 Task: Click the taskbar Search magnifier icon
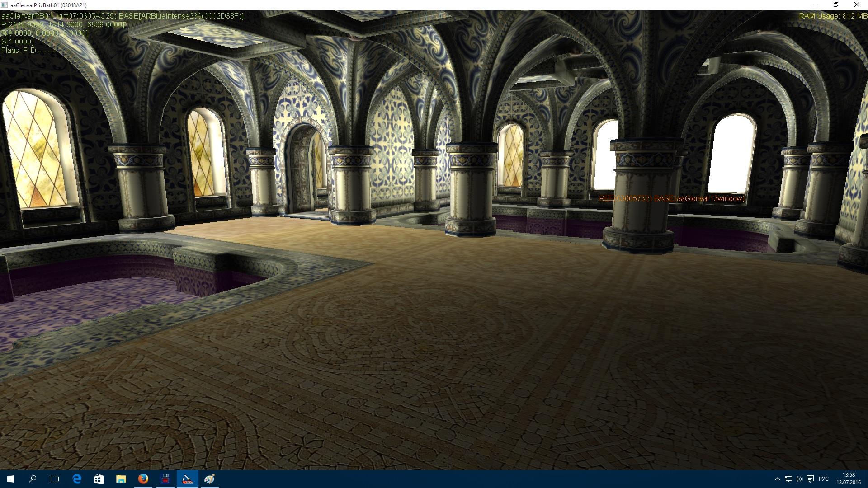pyautogui.click(x=33, y=479)
